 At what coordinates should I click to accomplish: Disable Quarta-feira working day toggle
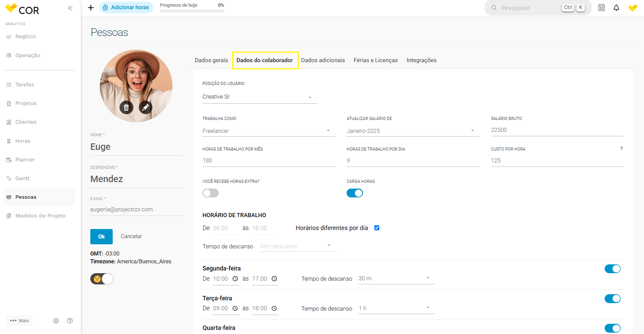(x=612, y=328)
